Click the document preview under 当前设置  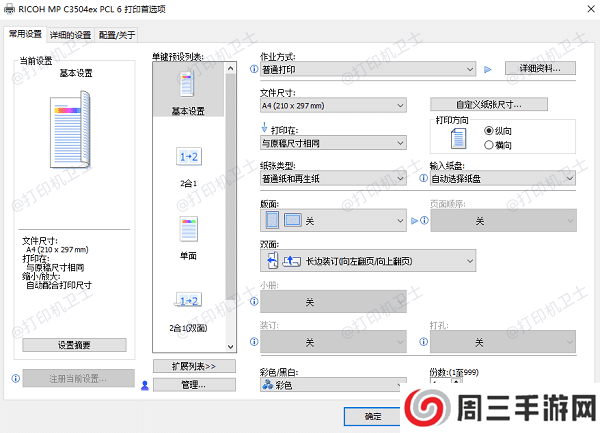pyautogui.click(x=70, y=129)
